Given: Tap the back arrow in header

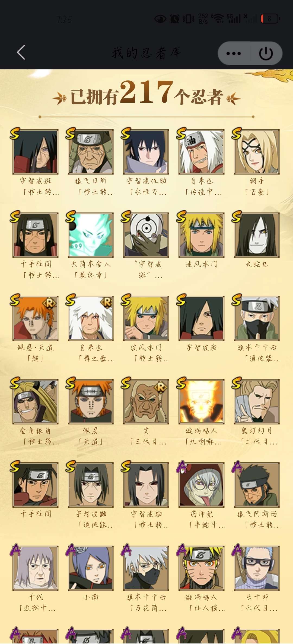Looking at the screenshot, I should (21, 52).
